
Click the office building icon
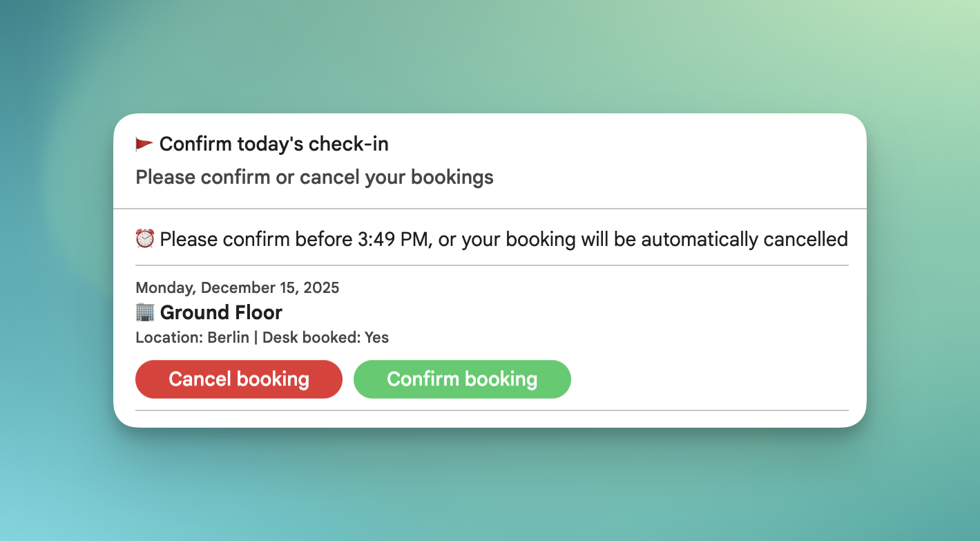coord(144,312)
